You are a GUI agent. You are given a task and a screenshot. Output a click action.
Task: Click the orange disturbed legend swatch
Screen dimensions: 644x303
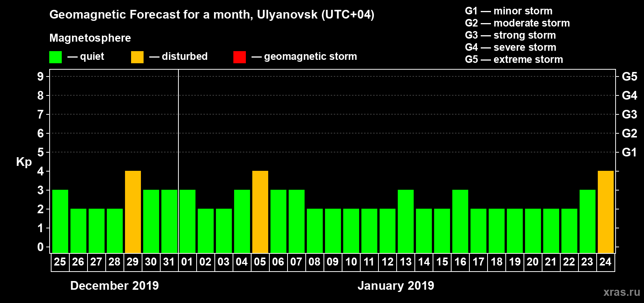click(x=137, y=57)
